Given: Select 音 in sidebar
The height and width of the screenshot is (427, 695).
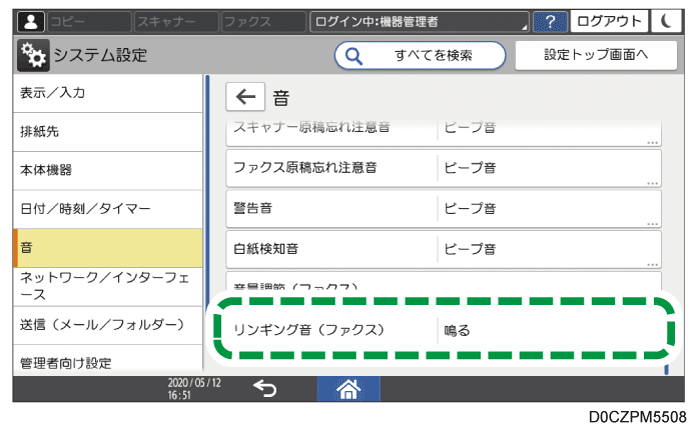Looking at the screenshot, I should pyautogui.click(x=108, y=248).
